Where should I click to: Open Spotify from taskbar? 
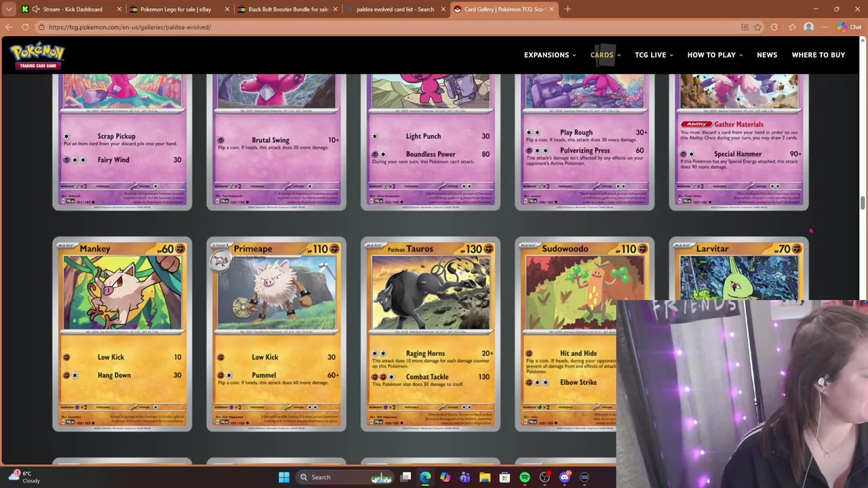coord(525,477)
